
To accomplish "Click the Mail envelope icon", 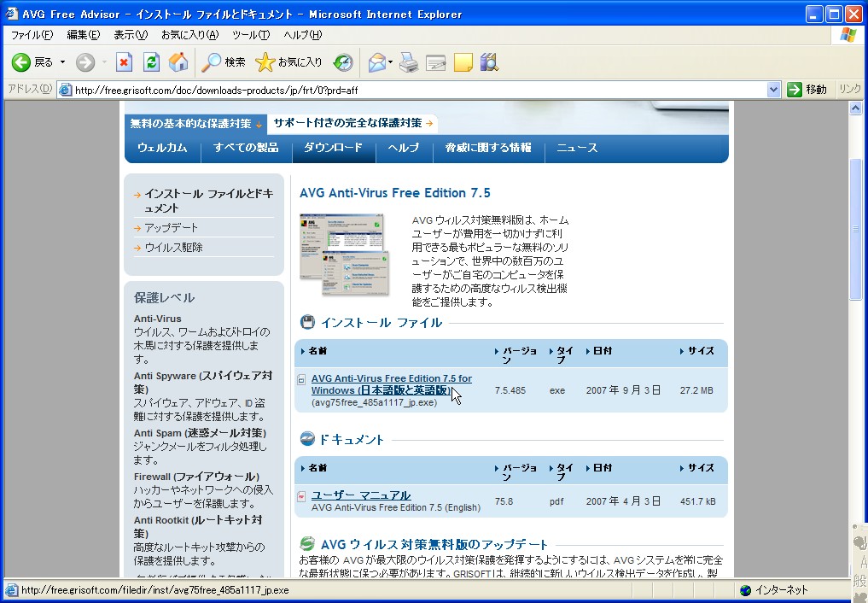I will tap(376, 62).
